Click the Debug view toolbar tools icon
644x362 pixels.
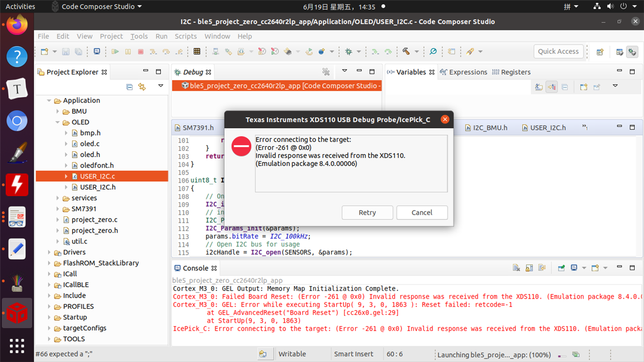326,72
